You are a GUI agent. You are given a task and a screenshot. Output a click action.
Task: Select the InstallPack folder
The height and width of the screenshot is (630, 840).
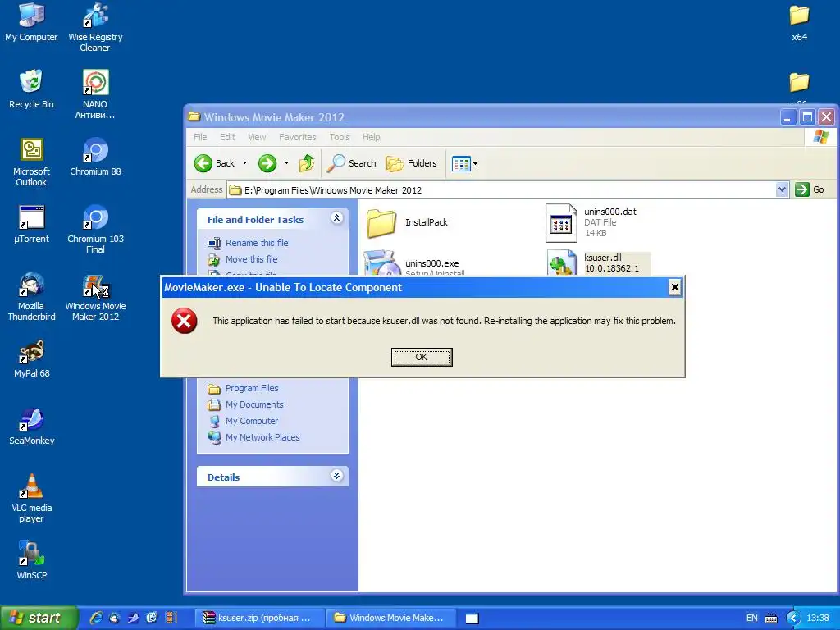tap(409, 222)
